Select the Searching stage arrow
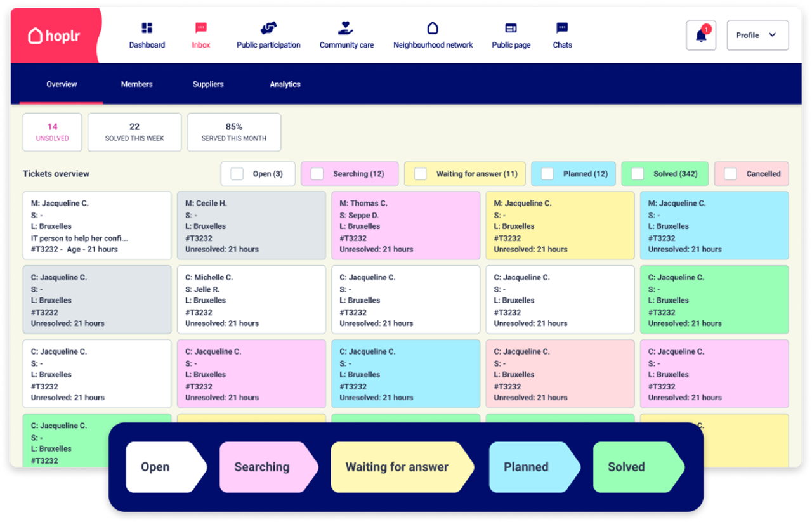This screenshot has width=812, height=522. 268,467
